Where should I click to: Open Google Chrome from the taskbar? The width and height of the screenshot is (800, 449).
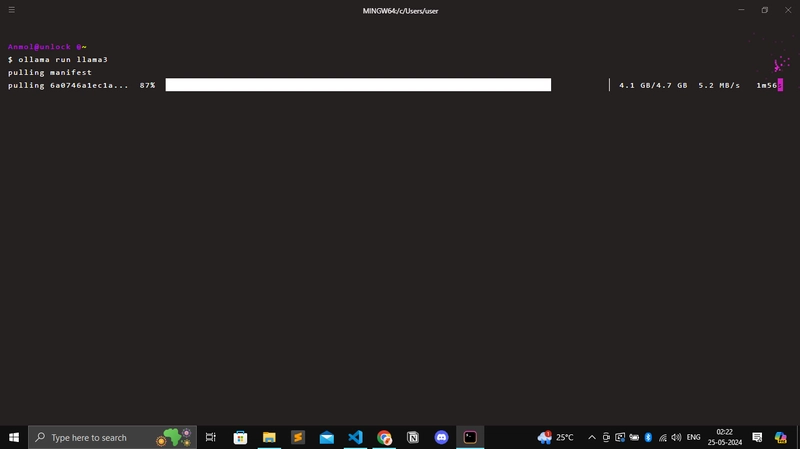[384, 437]
